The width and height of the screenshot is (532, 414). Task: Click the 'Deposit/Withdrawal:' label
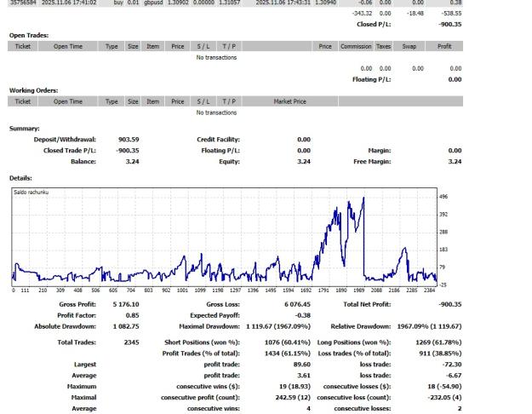pyautogui.click(x=65, y=139)
